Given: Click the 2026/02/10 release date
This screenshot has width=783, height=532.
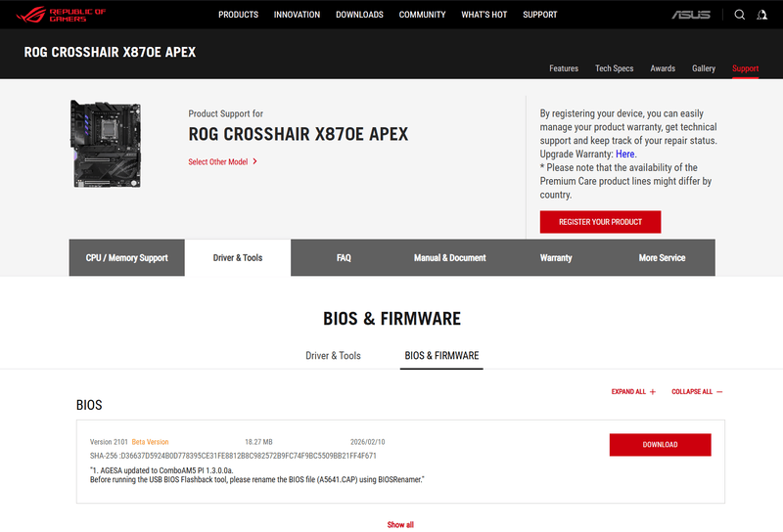Looking at the screenshot, I should (368, 442).
